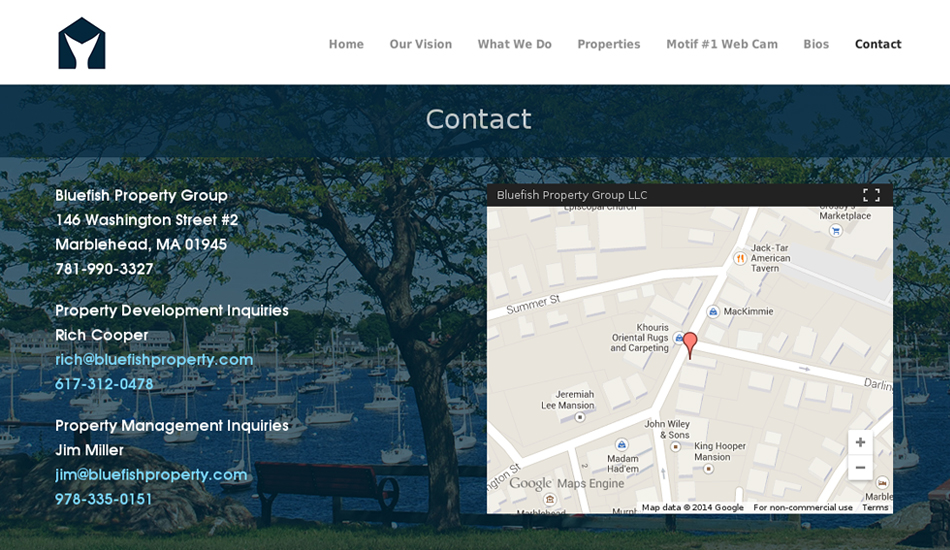Click Google Maps Engine logo

(x=566, y=483)
